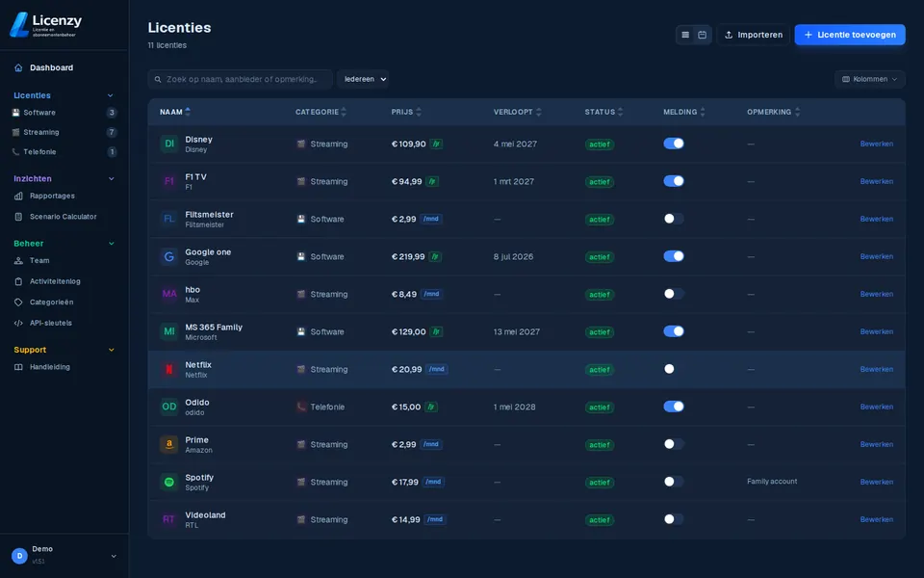Click the Family account remark text
The width and height of the screenshot is (924, 578).
[x=772, y=482]
